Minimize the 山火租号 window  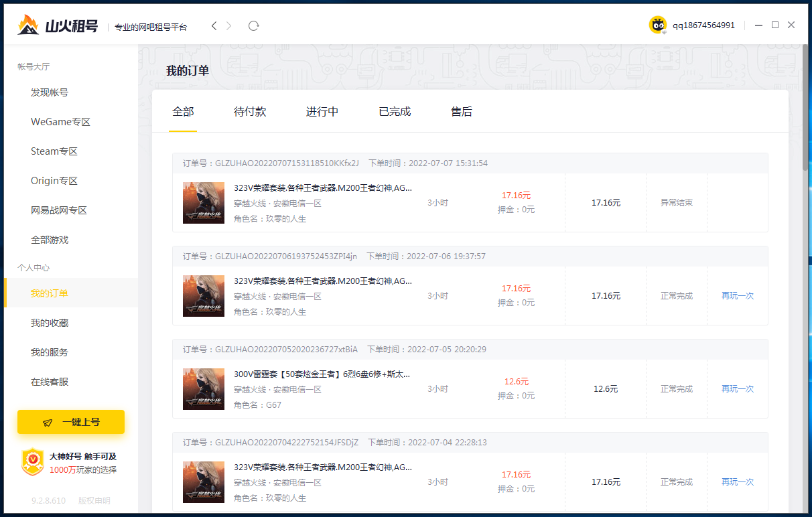(759, 25)
